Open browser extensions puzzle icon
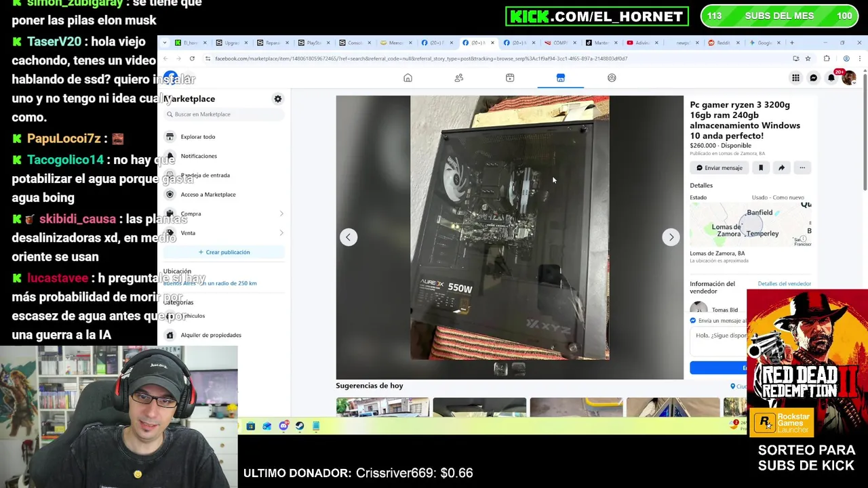The image size is (868, 488). (827, 59)
